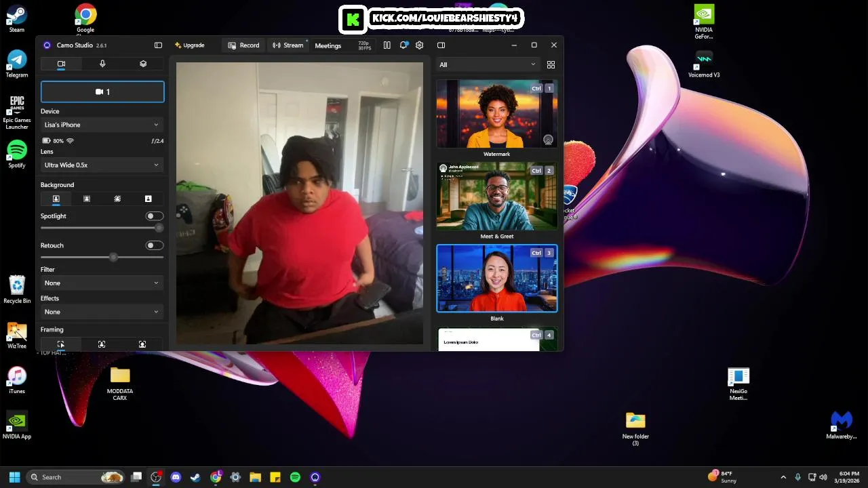Open Camo settings gear
Screen dimensions: 868x488
[x=420, y=45]
